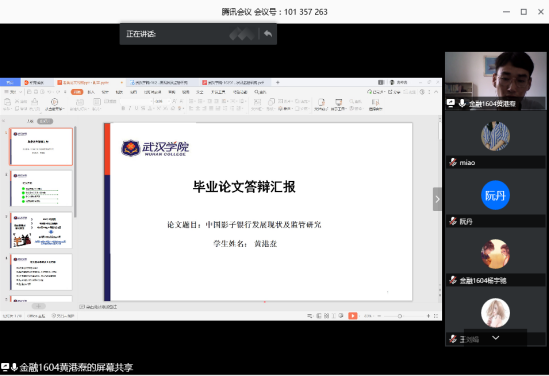This screenshot has width=549, height=376.
Task: Toggle microphone icon for 金融1604黄港泰 video
Action: 462,103
